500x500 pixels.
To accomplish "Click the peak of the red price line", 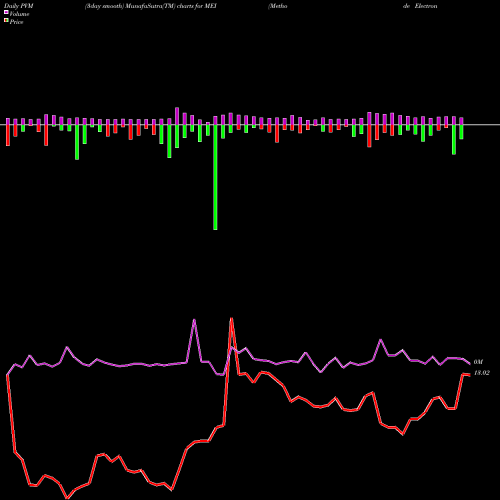I will (x=231, y=319).
